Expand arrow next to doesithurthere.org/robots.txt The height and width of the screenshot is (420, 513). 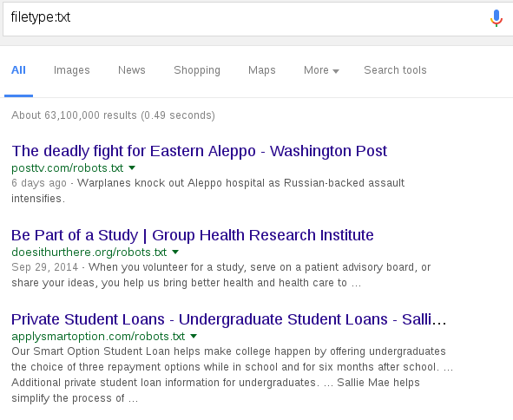click(x=175, y=252)
